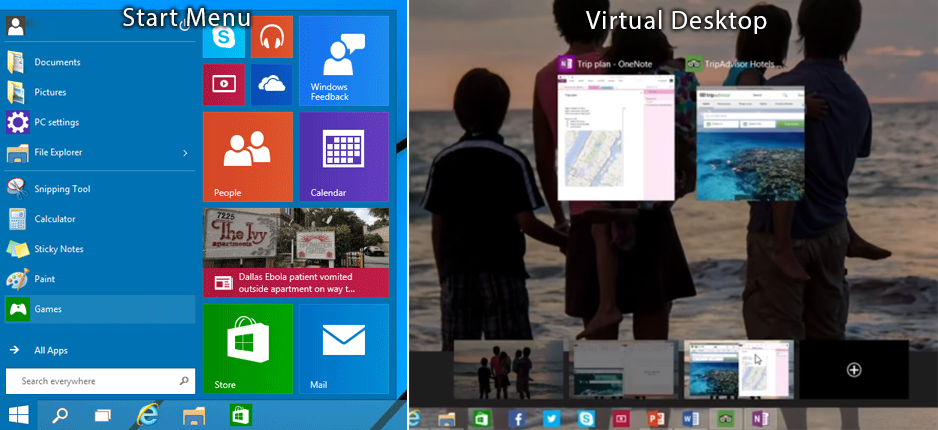This screenshot has width=938, height=430.
Task: Open the OneDrive cloud tile
Action: (272, 85)
